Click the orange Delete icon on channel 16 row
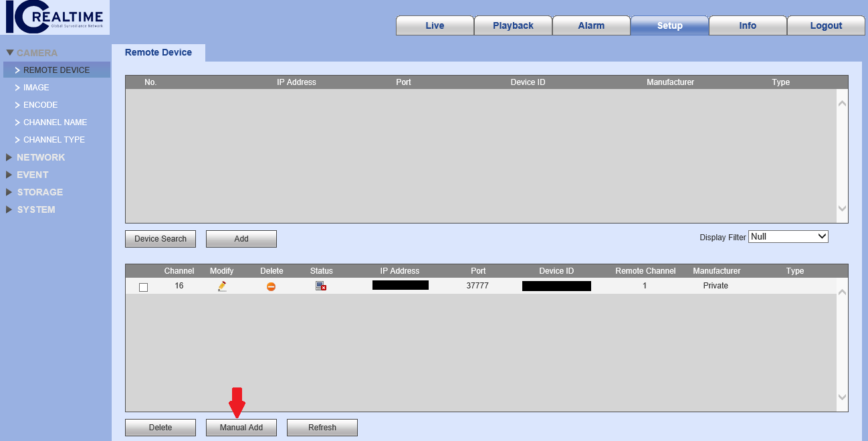Viewport: 868px width, 441px height. click(272, 285)
